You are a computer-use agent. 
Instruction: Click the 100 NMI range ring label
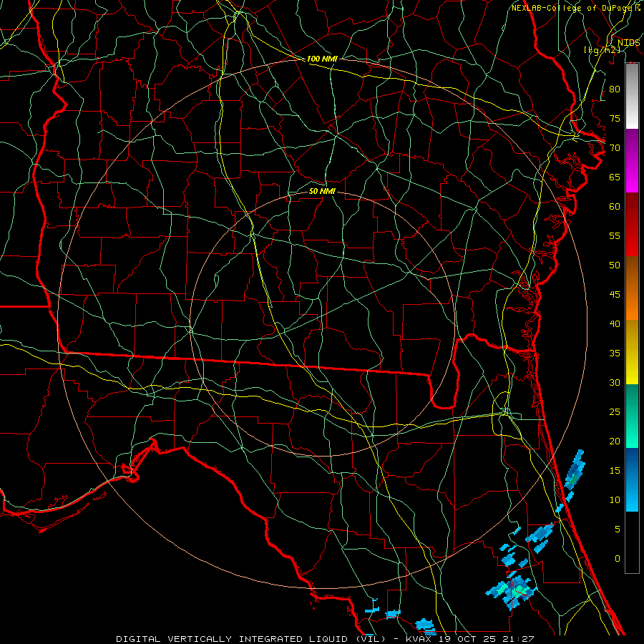[x=322, y=59]
